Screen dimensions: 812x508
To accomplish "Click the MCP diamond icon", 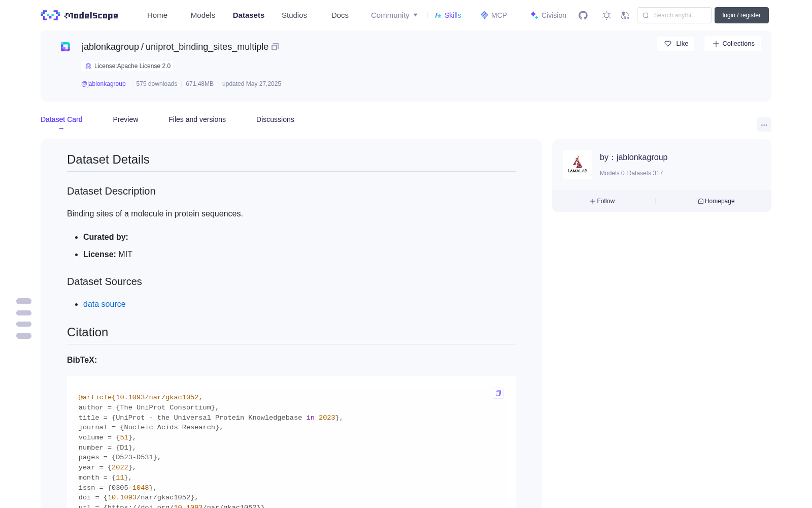I will point(484,15).
